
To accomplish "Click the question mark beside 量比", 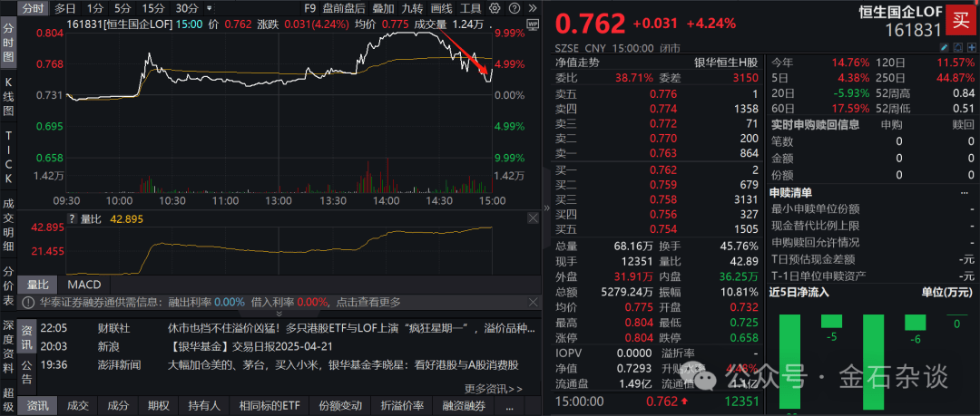I will [72, 218].
